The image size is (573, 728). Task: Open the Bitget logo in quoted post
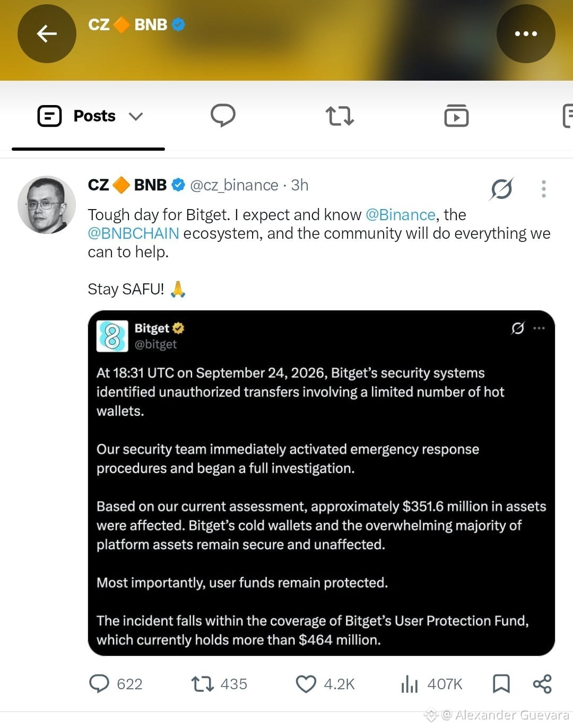point(112,336)
